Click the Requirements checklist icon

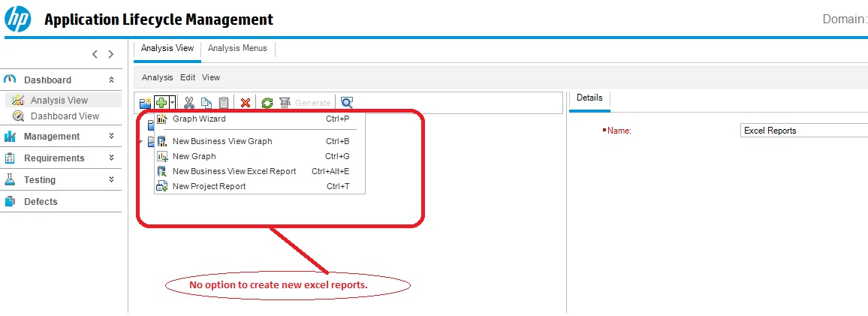10,158
